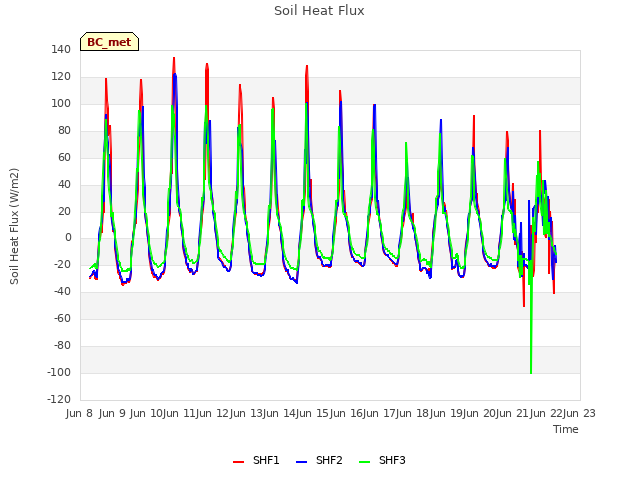Click the highest red SHF1 peak near 135

click(174, 59)
